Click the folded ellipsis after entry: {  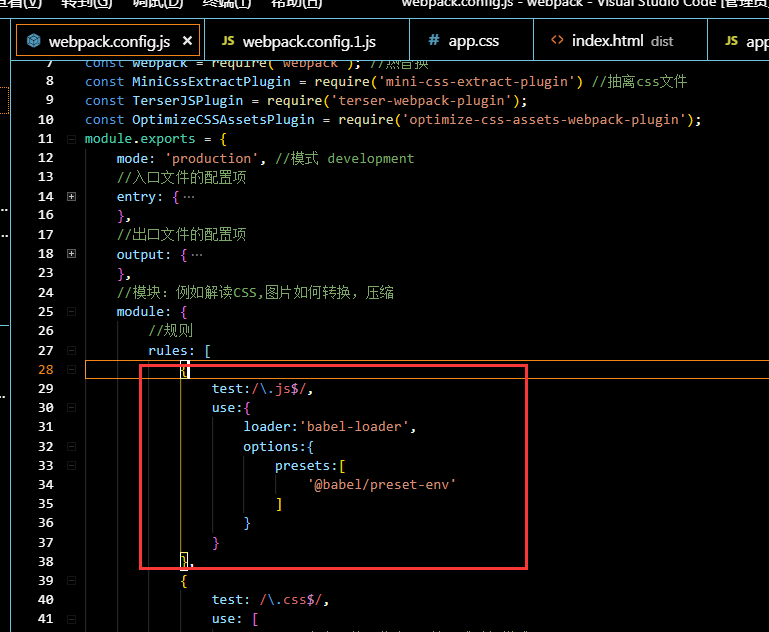pos(189,197)
